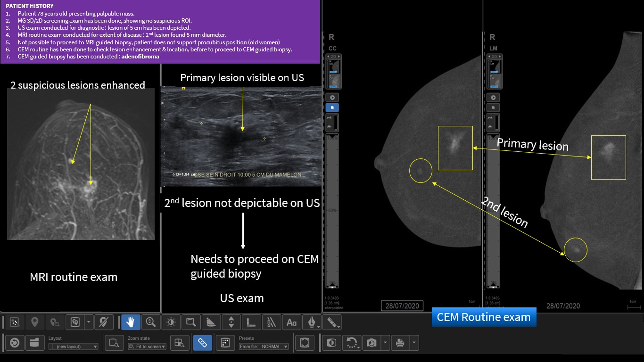Expand the arrow next to the camera snapshot
This screenshot has height=362, width=644.
coord(385,343)
